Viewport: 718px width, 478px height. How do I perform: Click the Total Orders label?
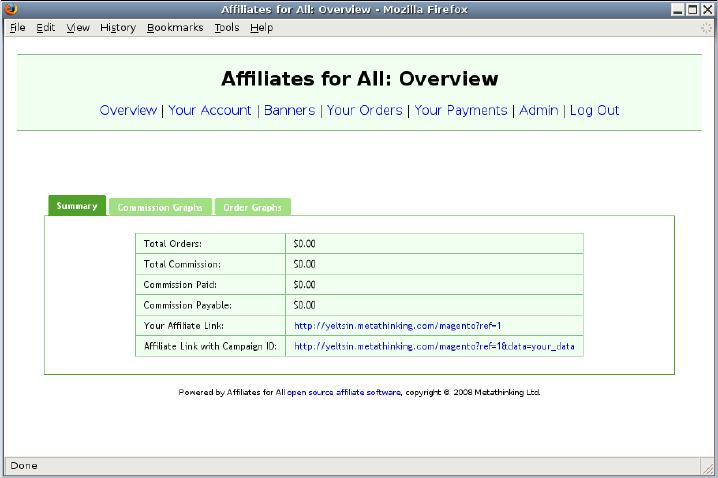click(173, 244)
